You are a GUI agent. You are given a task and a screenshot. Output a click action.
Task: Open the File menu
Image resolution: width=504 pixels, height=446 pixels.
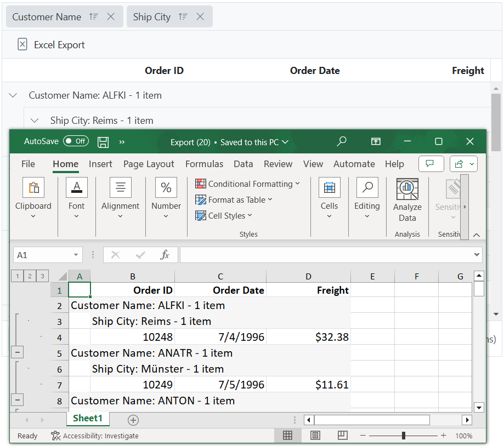coord(28,164)
